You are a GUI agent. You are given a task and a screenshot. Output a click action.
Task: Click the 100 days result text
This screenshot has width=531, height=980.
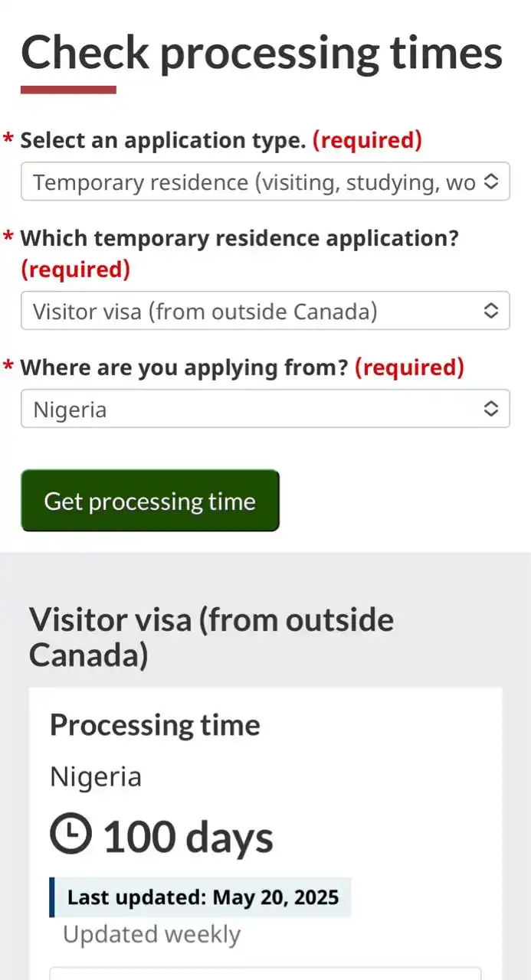[188, 836]
